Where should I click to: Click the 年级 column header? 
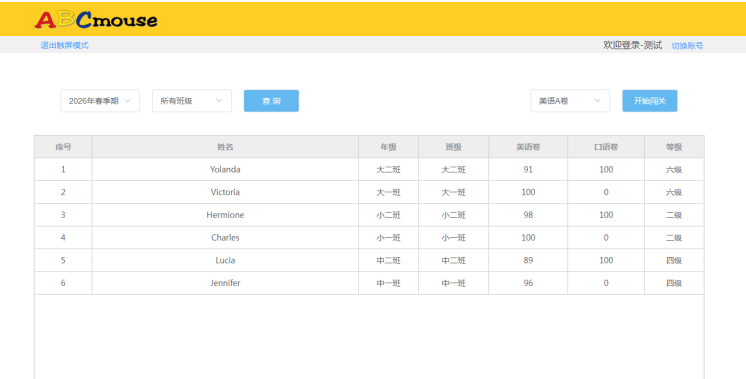click(388, 147)
